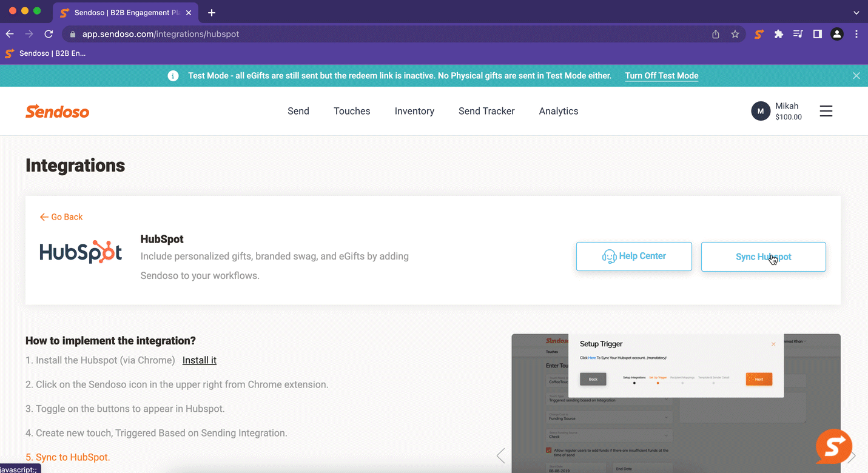Open the Chrome three-dot menu

pos(856,35)
